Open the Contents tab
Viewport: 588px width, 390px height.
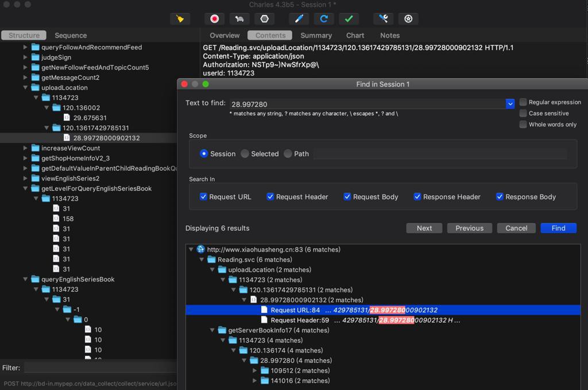270,35
